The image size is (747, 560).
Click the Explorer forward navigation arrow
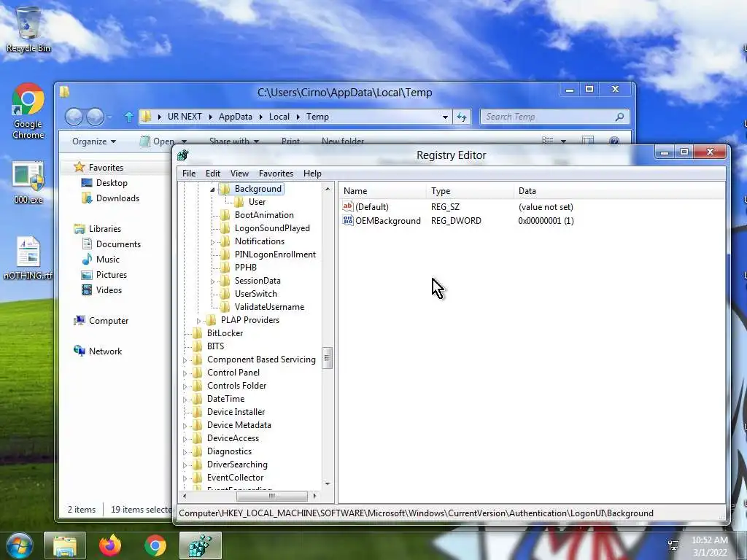(x=96, y=117)
